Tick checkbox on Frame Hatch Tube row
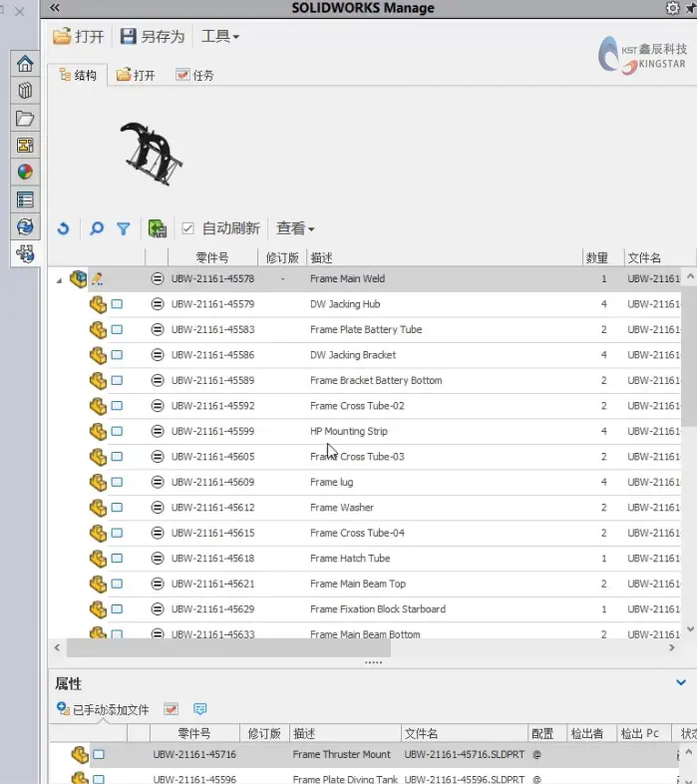 pyautogui.click(x=117, y=558)
